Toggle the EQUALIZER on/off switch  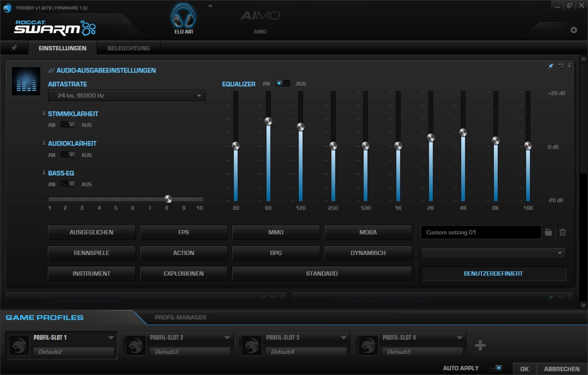point(283,83)
